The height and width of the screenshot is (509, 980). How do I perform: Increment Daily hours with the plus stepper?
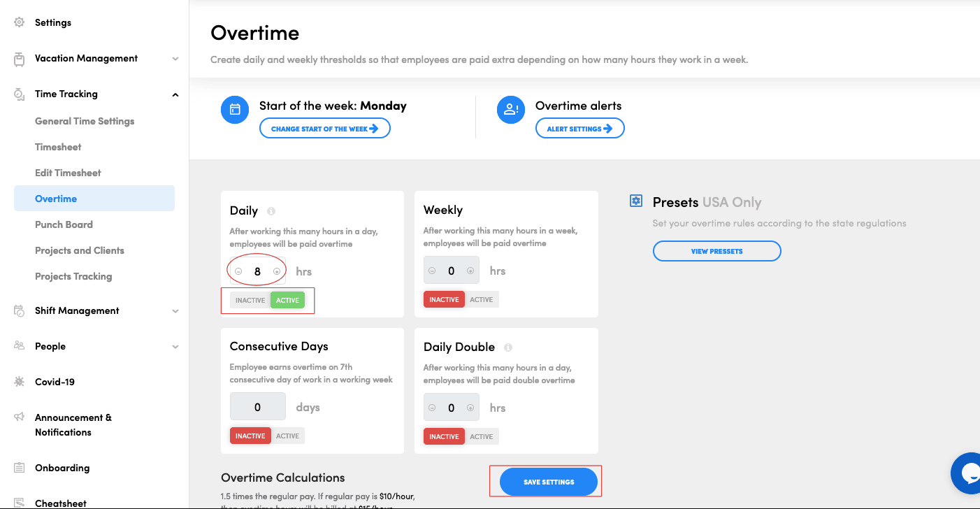pyautogui.click(x=277, y=271)
